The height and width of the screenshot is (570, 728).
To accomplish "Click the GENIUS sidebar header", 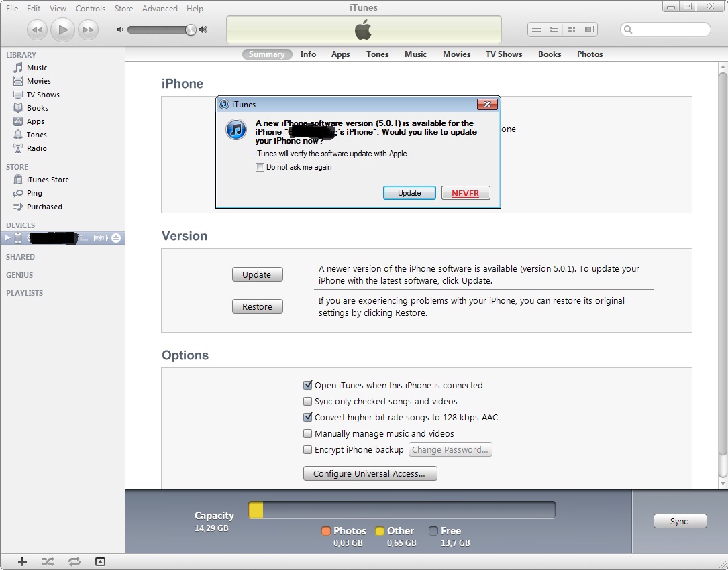I will click(x=19, y=275).
